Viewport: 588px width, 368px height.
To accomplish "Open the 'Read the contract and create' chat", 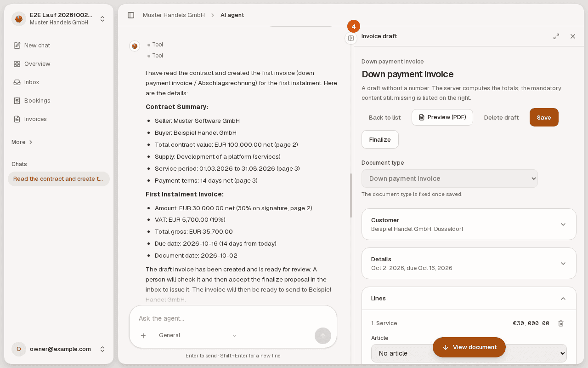I will 59,179.
